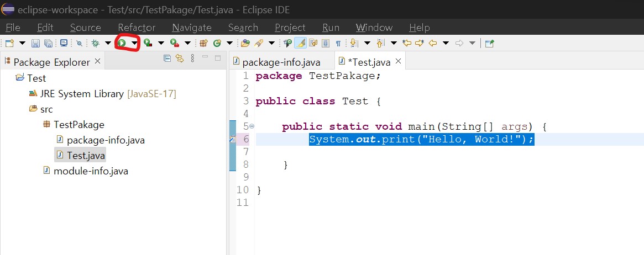
Task: Toggle Skip All Breakpoints
Action: 80,43
